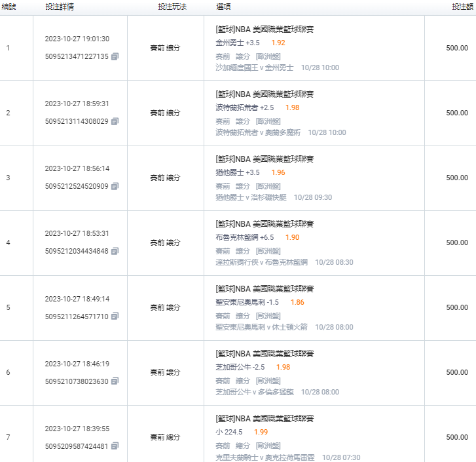
Task: Select timestamp 2023-10-27 18:46:19
Action: click(x=77, y=364)
